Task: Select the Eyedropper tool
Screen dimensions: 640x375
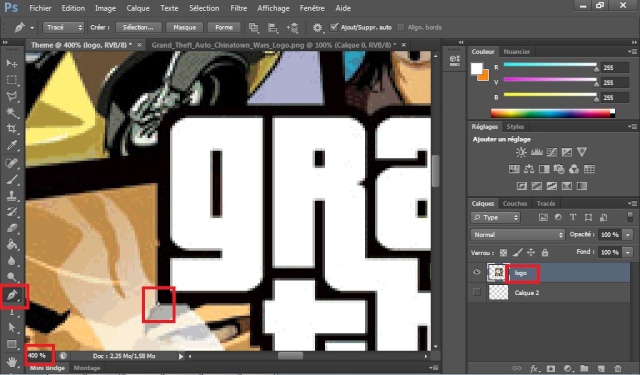Action: tap(12, 145)
